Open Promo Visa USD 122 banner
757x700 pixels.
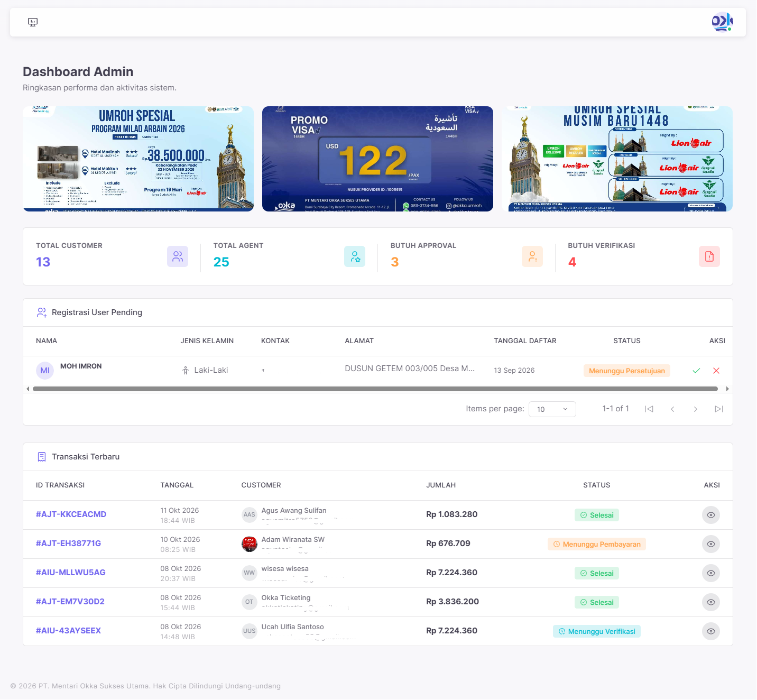(x=377, y=159)
